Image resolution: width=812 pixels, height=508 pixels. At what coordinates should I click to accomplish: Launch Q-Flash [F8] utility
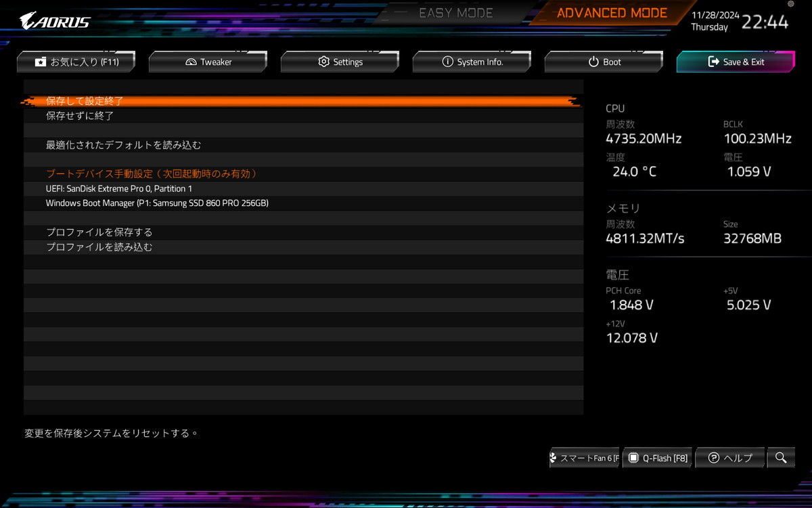(x=658, y=458)
